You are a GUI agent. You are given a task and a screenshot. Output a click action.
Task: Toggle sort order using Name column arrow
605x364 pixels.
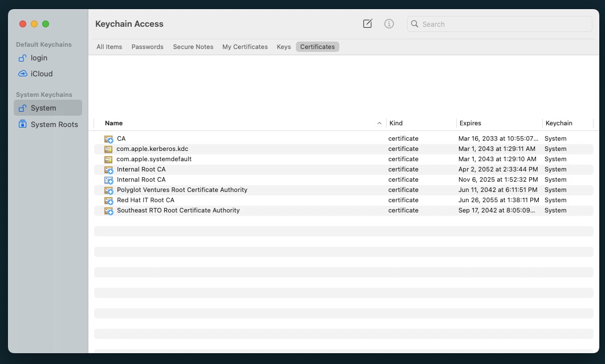click(x=379, y=123)
